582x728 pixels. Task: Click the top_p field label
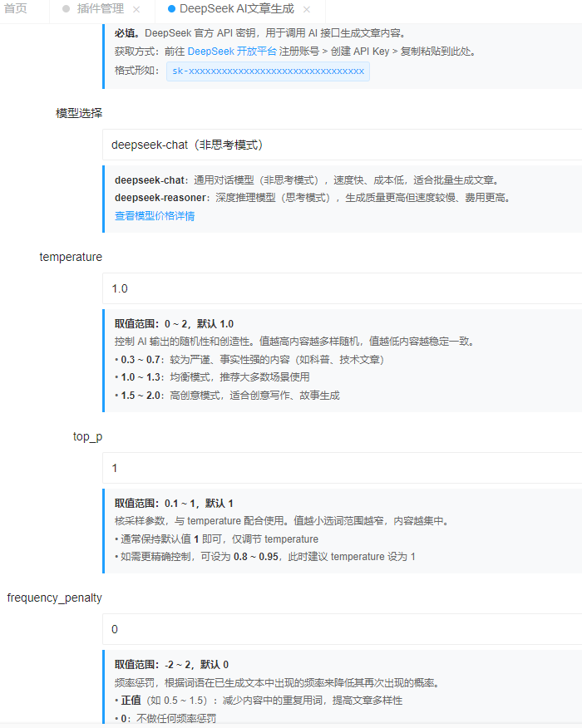point(87,436)
